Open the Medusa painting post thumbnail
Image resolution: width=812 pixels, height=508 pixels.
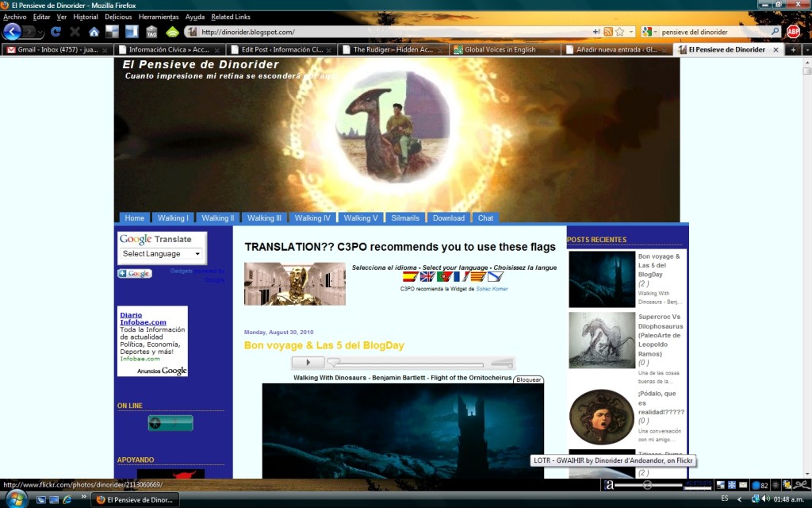(602, 417)
